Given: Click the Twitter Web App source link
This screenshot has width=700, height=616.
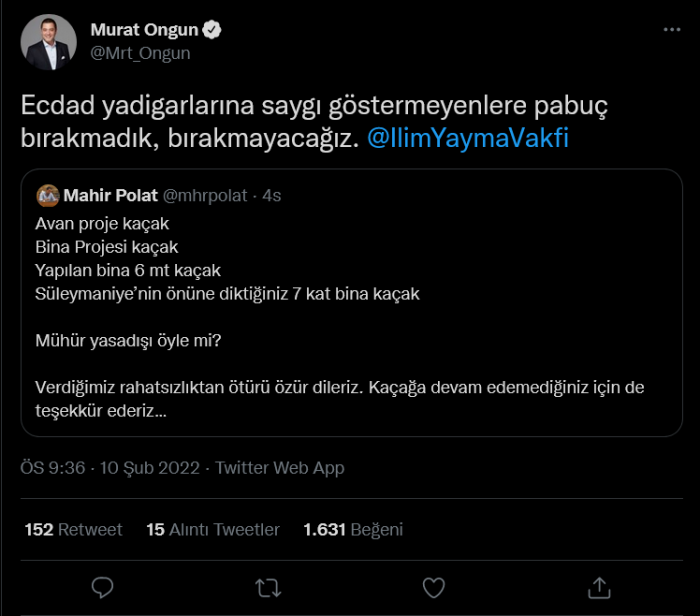Looking at the screenshot, I should pos(280,468).
